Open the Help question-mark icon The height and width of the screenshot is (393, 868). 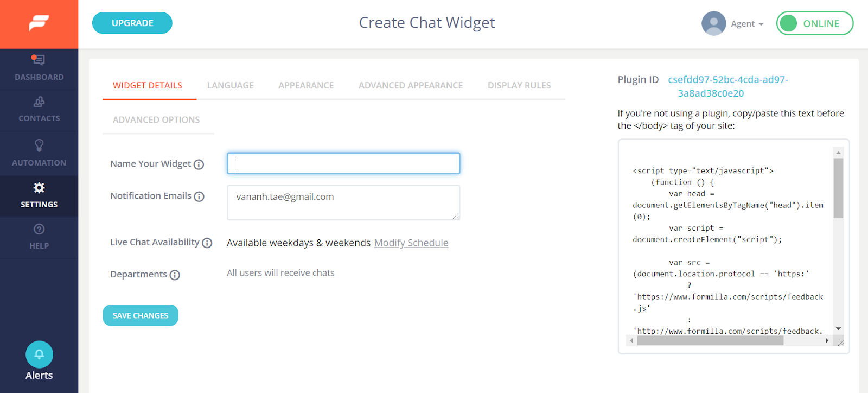pos(39,229)
